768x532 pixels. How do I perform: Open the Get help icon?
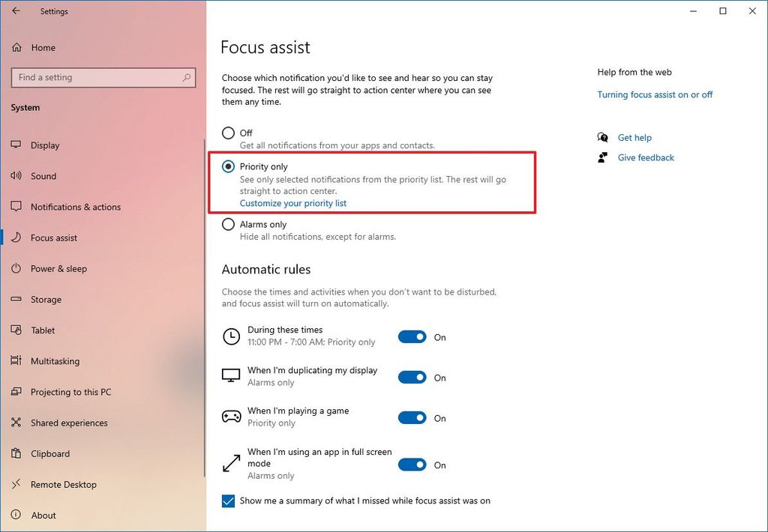coord(602,138)
